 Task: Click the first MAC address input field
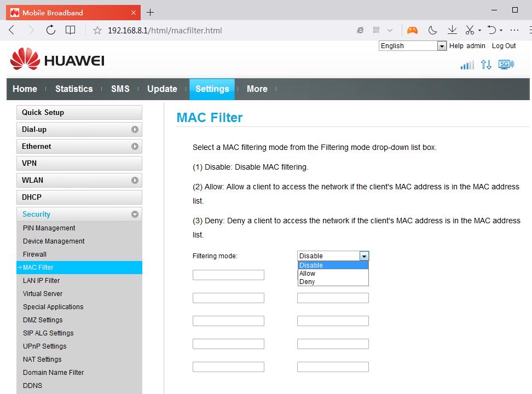(228, 275)
